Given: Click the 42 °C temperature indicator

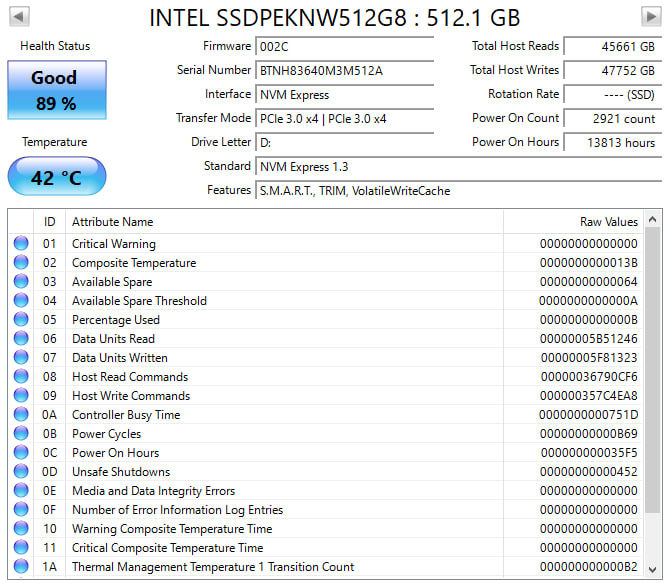Looking at the screenshot, I should [x=56, y=177].
